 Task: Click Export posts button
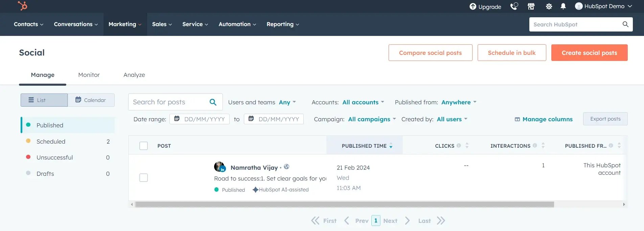605,119
